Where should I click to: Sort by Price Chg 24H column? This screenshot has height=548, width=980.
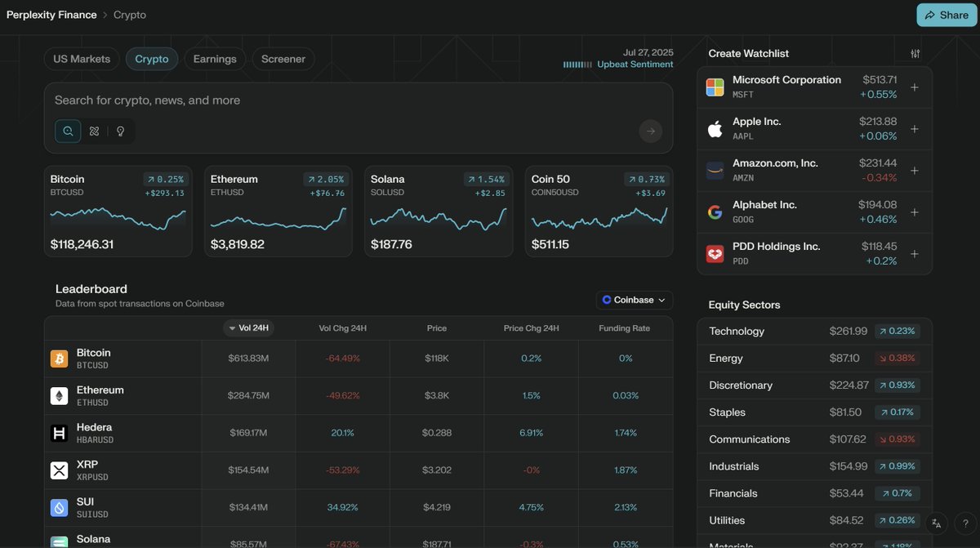coord(531,328)
